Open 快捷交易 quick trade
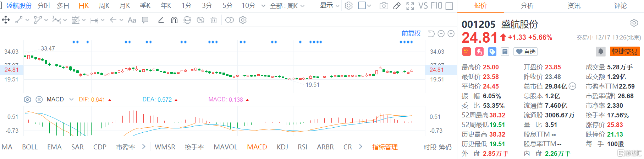 click(625, 52)
